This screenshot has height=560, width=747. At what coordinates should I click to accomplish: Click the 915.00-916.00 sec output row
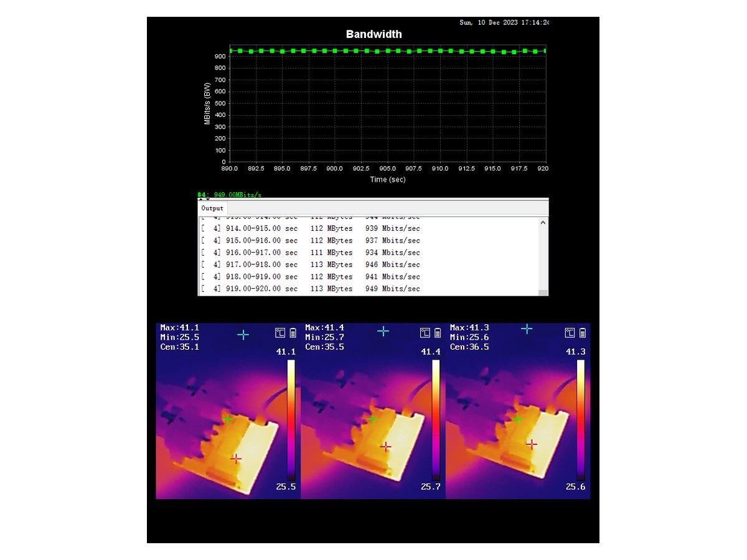click(x=311, y=240)
